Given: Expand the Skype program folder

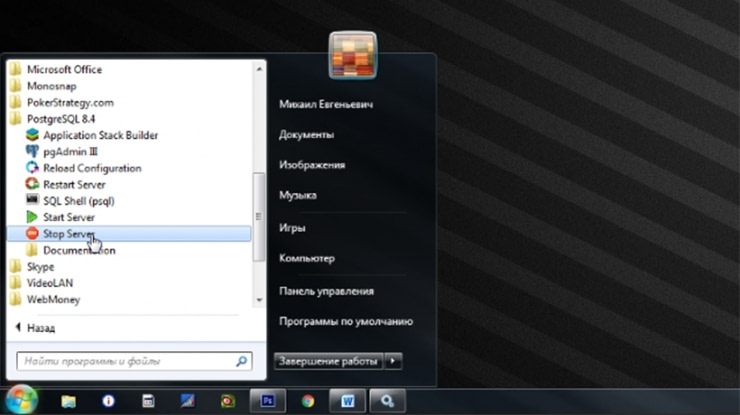Looking at the screenshot, I should click(40, 267).
